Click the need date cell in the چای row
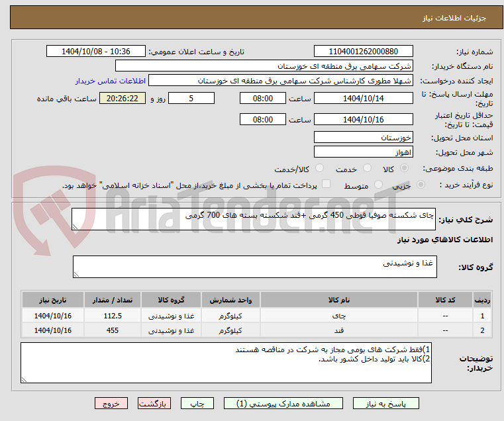Screen dimensions: 504x421 (x=53, y=316)
